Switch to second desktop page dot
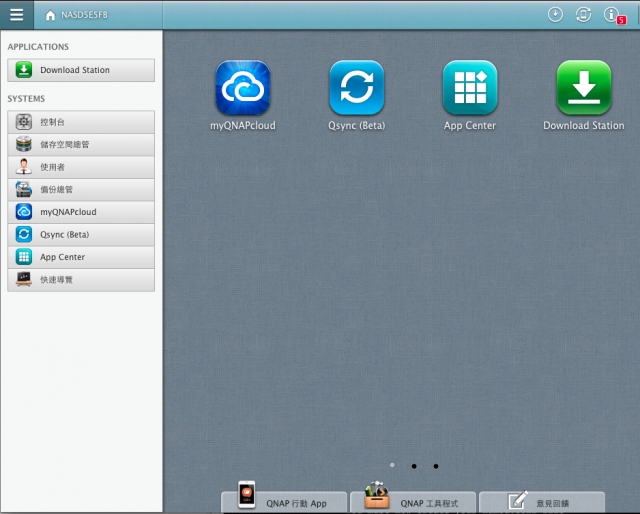The height and width of the screenshot is (514, 640). click(414, 466)
